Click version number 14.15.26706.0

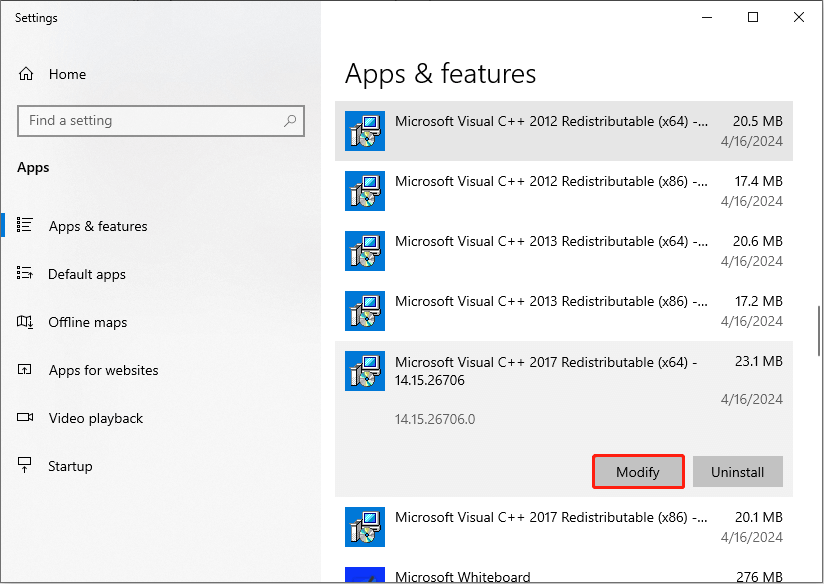[x=435, y=419]
